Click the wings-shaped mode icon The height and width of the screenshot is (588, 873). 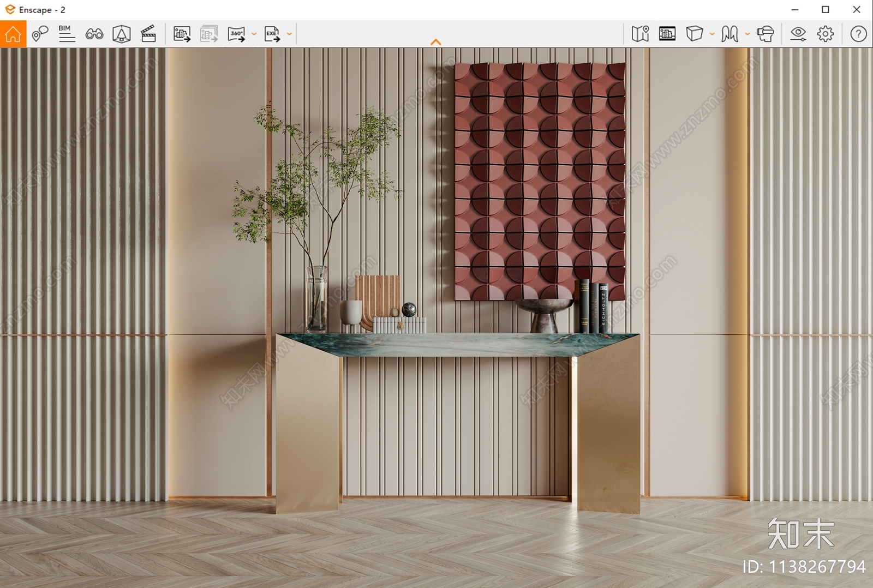pyautogui.click(x=730, y=34)
